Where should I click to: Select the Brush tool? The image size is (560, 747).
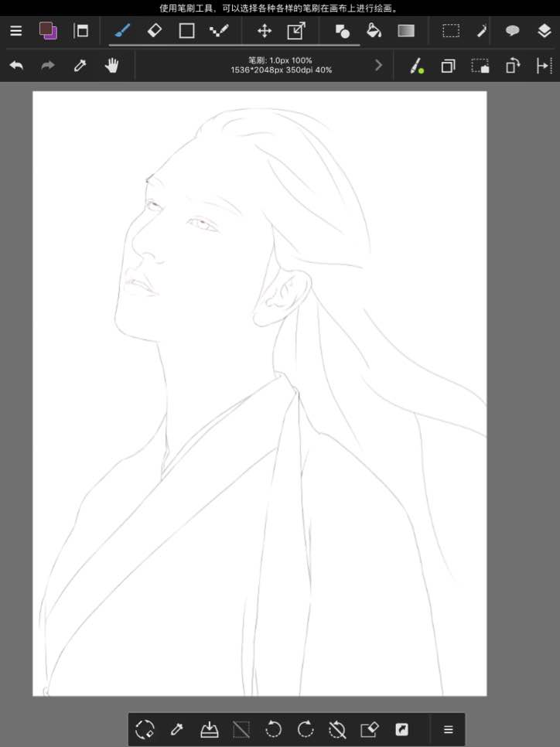[122, 31]
